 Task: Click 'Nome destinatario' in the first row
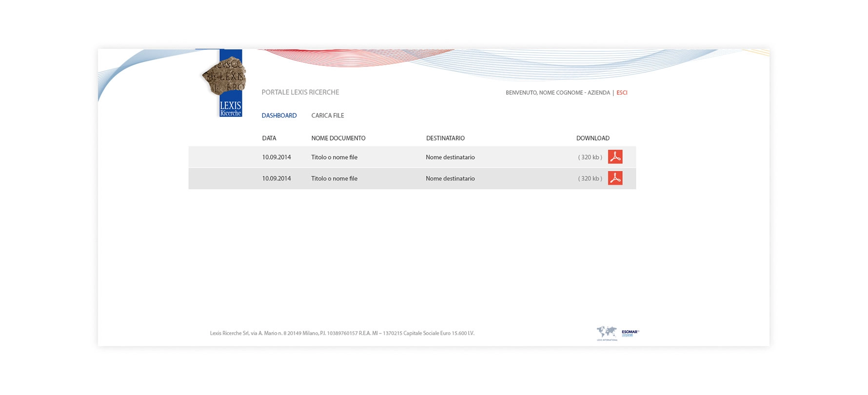pos(450,157)
